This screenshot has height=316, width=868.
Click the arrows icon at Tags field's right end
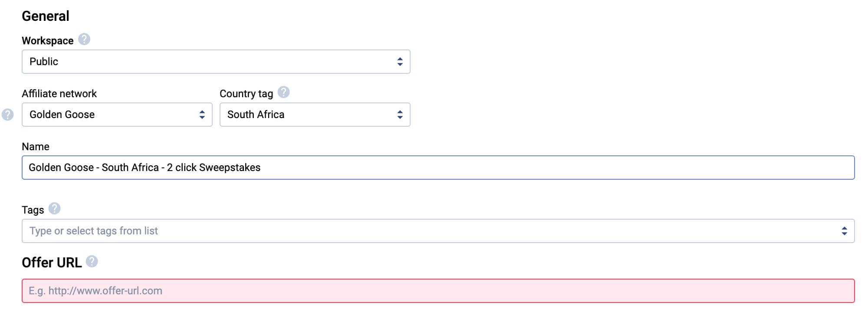point(844,231)
